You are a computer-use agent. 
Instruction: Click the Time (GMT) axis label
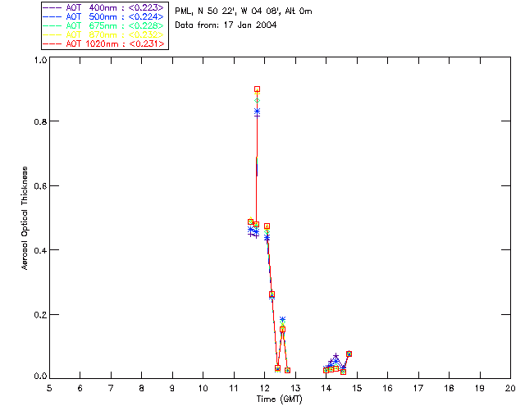click(x=279, y=399)
